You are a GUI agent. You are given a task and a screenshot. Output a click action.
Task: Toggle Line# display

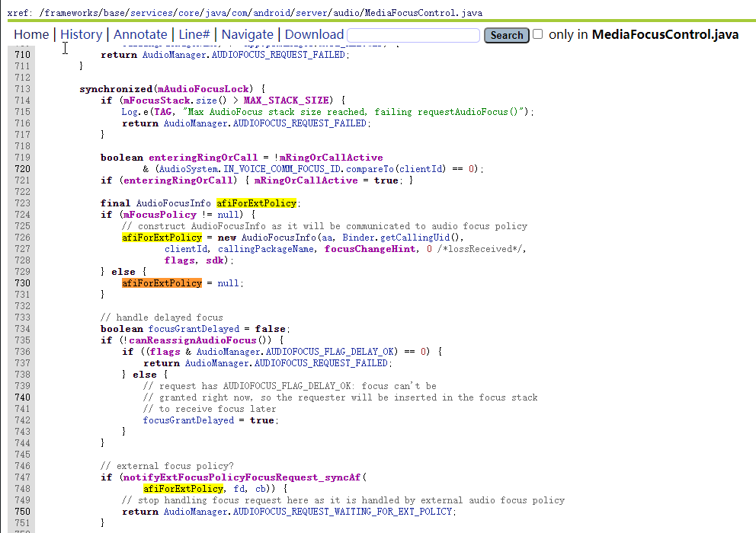(194, 35)
